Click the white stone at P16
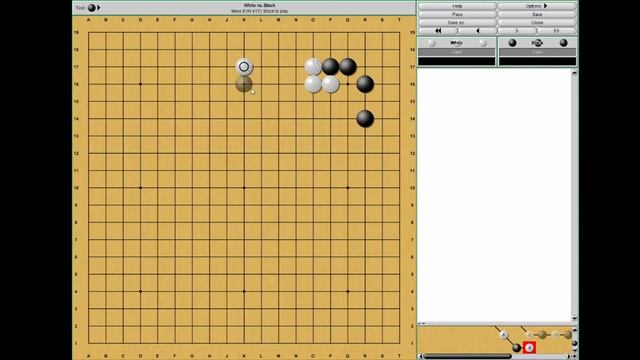Viewport: 640px width, 360px height. [331, 84]
